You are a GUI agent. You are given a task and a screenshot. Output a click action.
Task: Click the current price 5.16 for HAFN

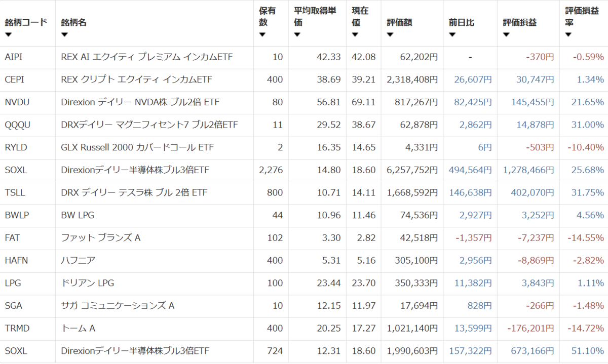point(366,260)
